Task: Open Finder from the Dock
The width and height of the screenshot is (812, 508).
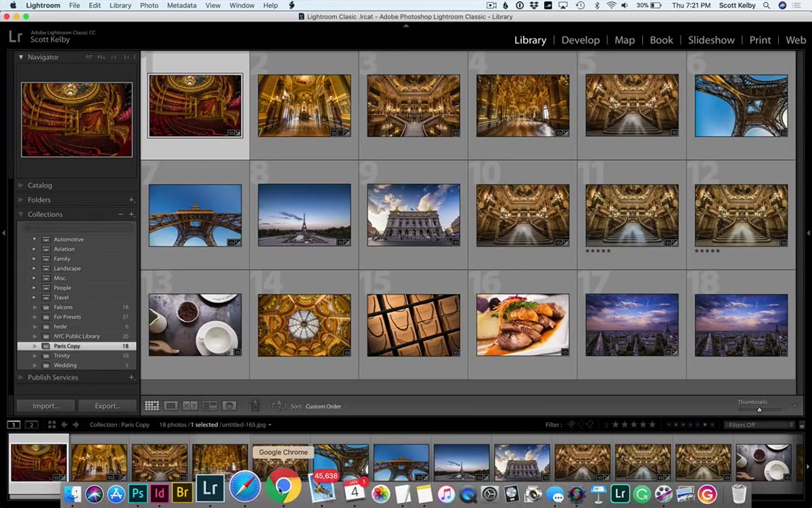Action: pos(72,494)
